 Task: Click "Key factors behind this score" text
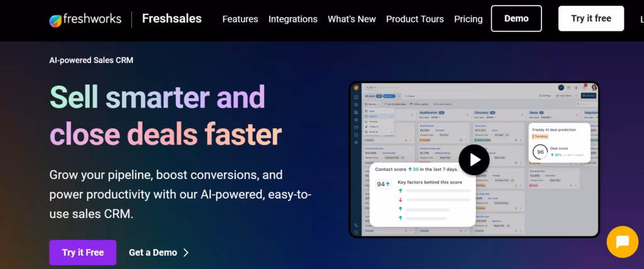click(430, 182)
